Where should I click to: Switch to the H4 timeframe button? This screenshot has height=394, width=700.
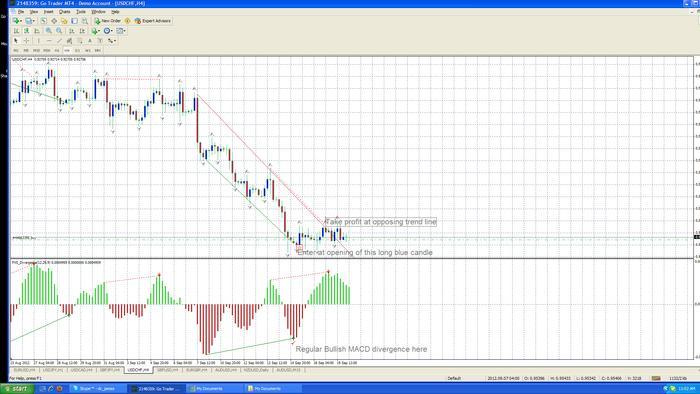[x=67, y=50]
